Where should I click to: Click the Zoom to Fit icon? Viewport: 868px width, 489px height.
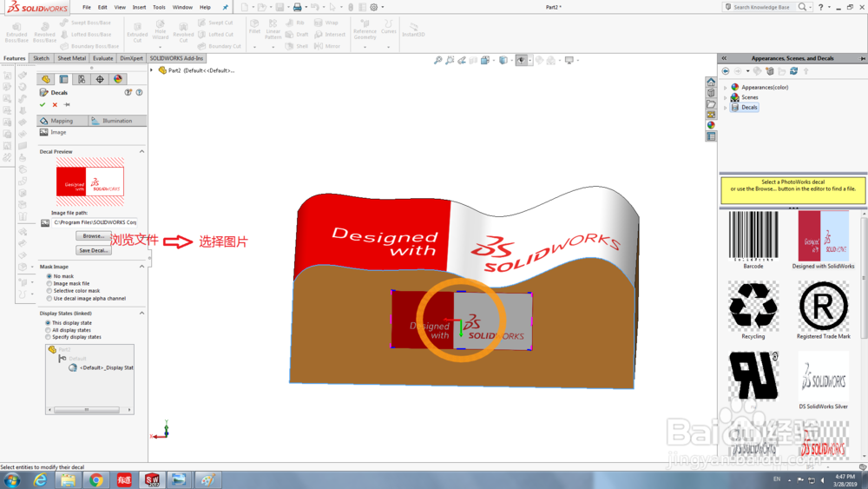(437, 60)
